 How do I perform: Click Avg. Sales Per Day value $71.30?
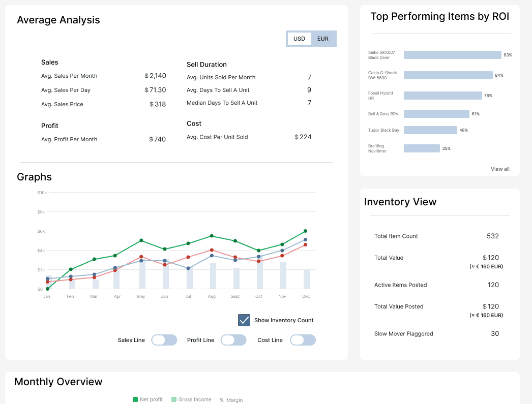pos(155,90)
